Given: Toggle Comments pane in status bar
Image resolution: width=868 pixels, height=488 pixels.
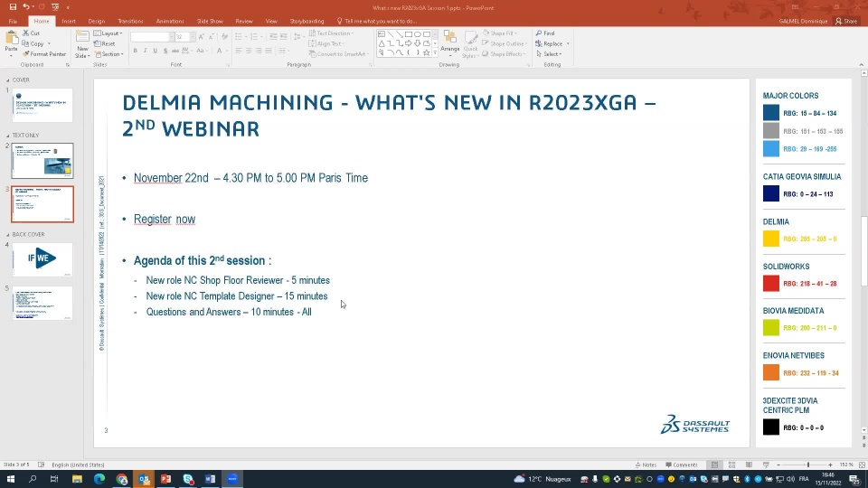Looking at the screenshot, I should [x=682, y=465].
